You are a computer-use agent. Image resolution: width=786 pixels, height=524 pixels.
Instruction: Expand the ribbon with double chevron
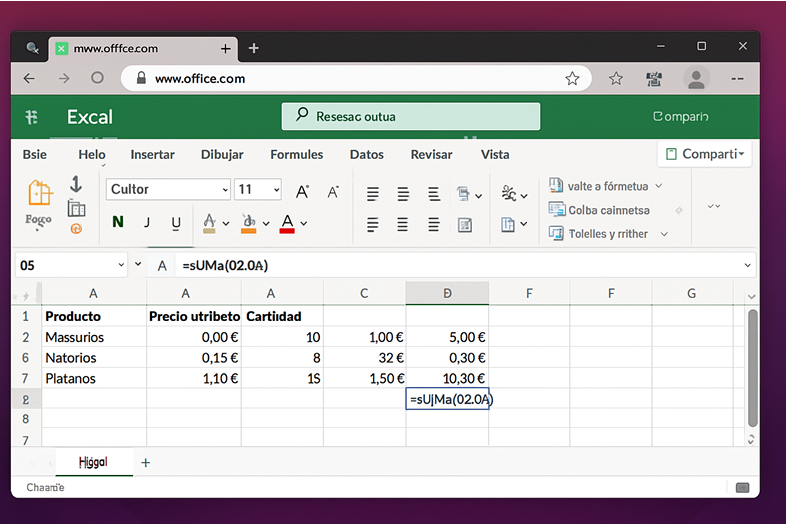714,206
